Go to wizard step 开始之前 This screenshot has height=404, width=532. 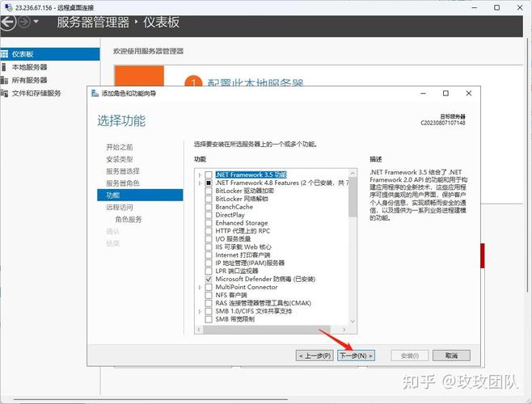click(120, 147)
